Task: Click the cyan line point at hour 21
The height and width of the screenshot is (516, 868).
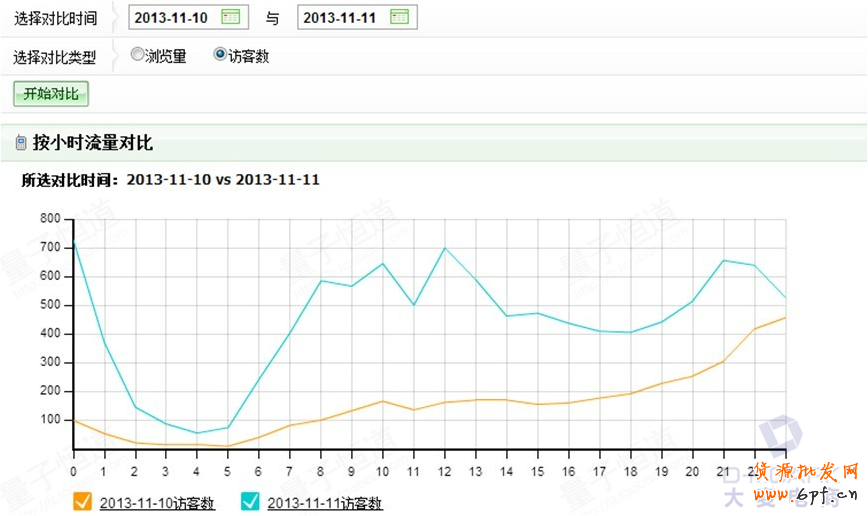Action: (x=723, y=260)
